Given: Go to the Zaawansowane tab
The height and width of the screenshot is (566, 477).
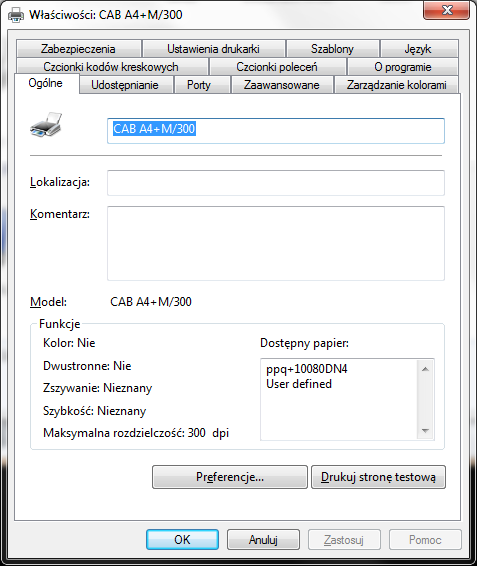Looking at the screenshot, I should pos(282,85).
